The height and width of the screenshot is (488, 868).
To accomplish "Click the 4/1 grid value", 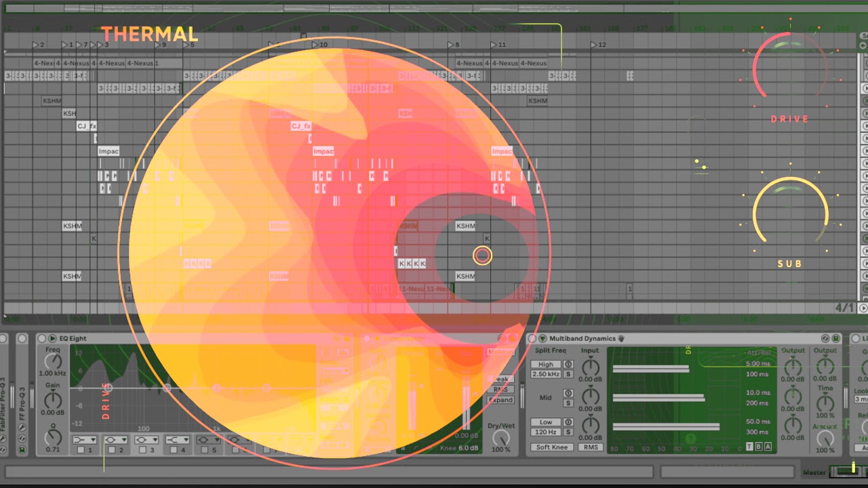I will [x=845, y=308].
